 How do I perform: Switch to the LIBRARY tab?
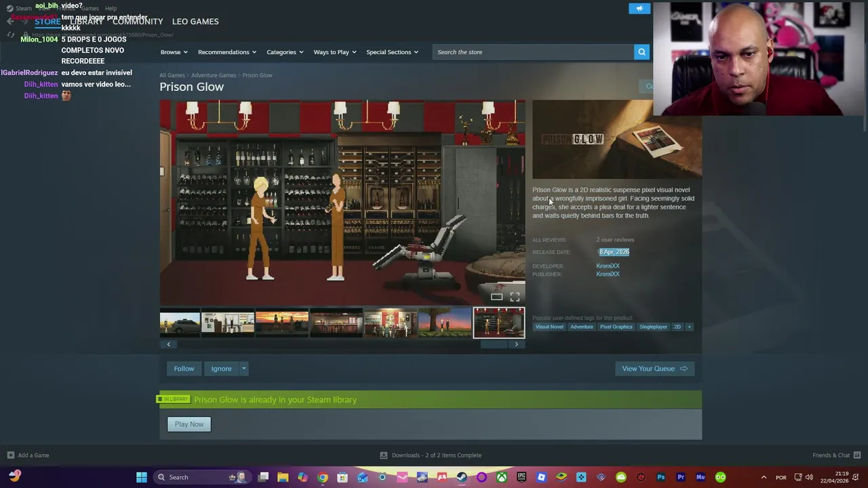tap(87, 22)
